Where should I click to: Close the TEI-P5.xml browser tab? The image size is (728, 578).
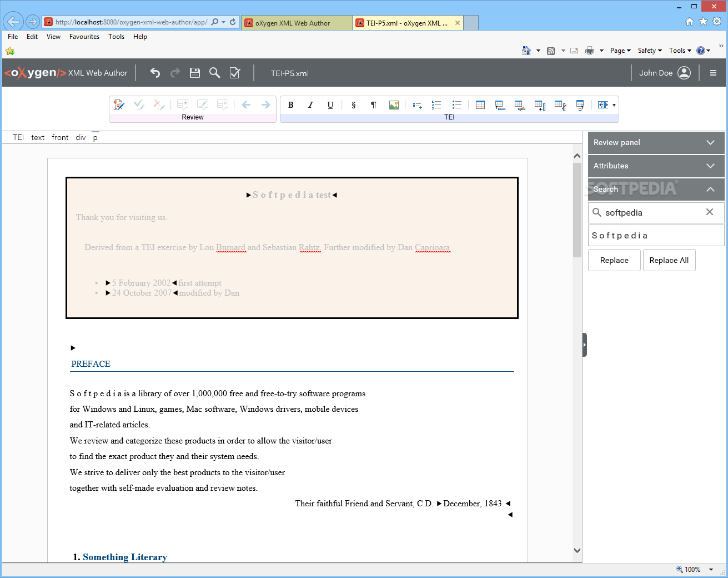point(458,23)
